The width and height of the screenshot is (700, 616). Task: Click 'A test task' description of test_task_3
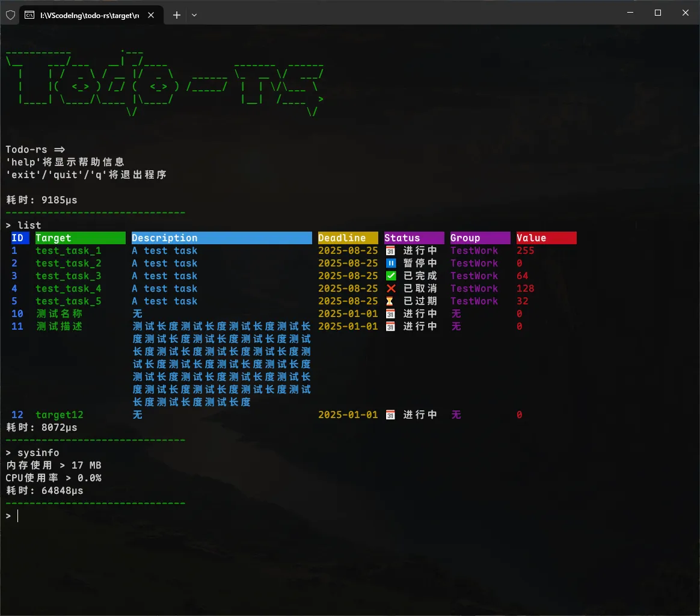tap(165, 276)
